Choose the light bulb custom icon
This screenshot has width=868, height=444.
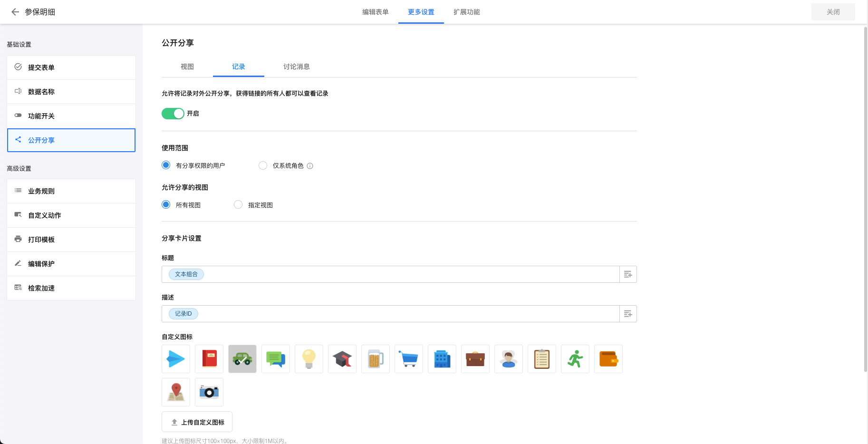click(309, 359)
